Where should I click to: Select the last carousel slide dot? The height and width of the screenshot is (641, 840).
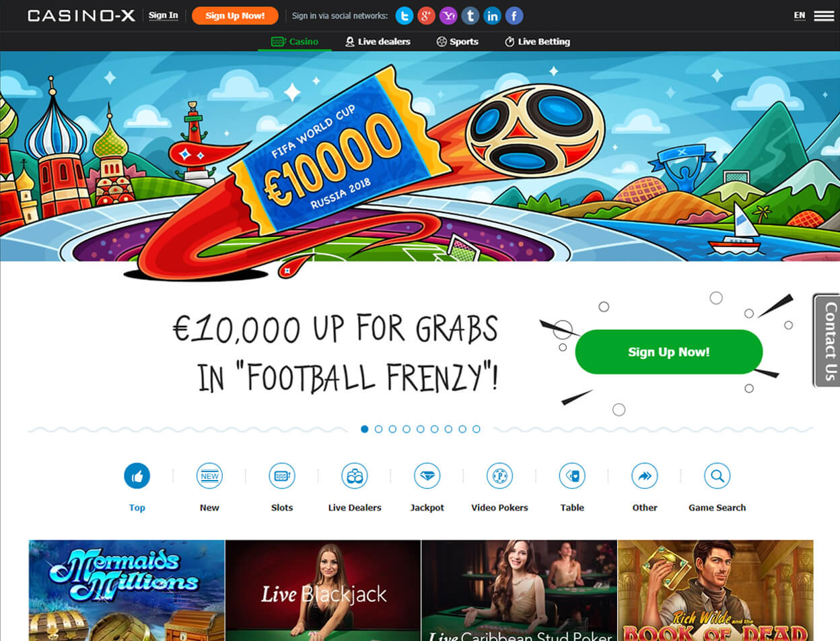click(477, 429)
